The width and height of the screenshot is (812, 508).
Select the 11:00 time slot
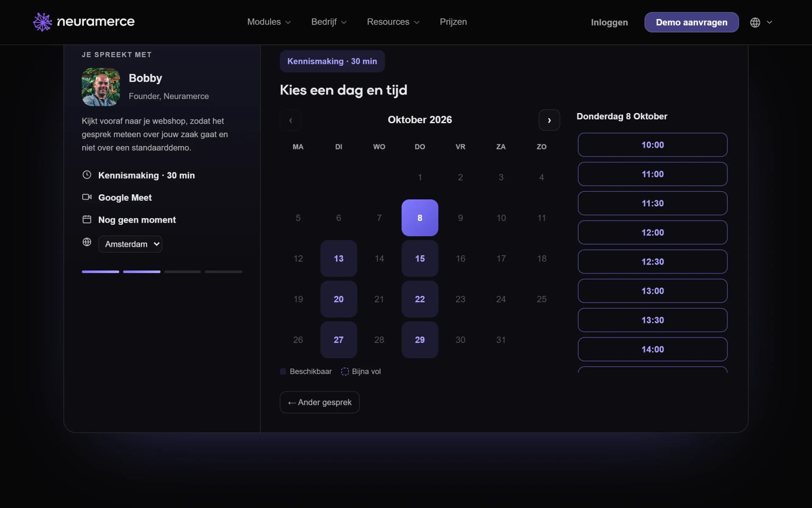[x=653, y=174]
